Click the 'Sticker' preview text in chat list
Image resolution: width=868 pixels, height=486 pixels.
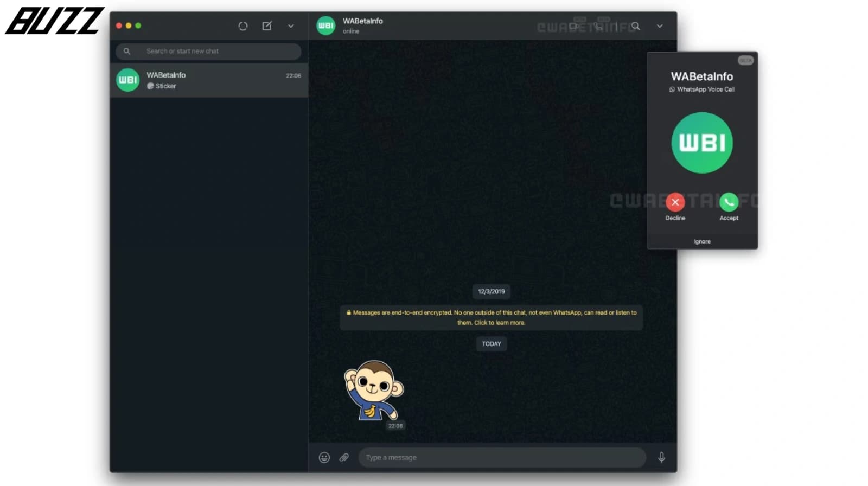point(165,86)
